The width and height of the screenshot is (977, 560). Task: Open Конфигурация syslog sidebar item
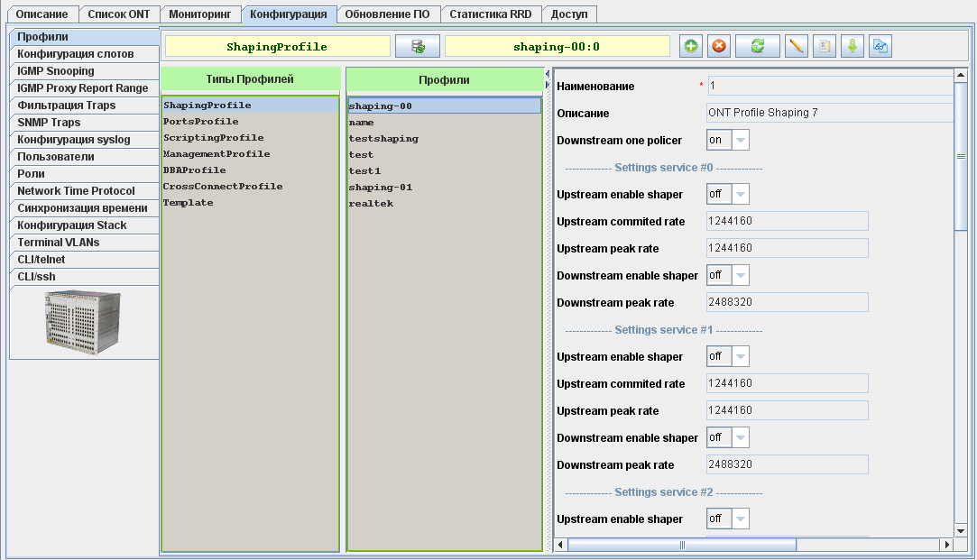85,140
